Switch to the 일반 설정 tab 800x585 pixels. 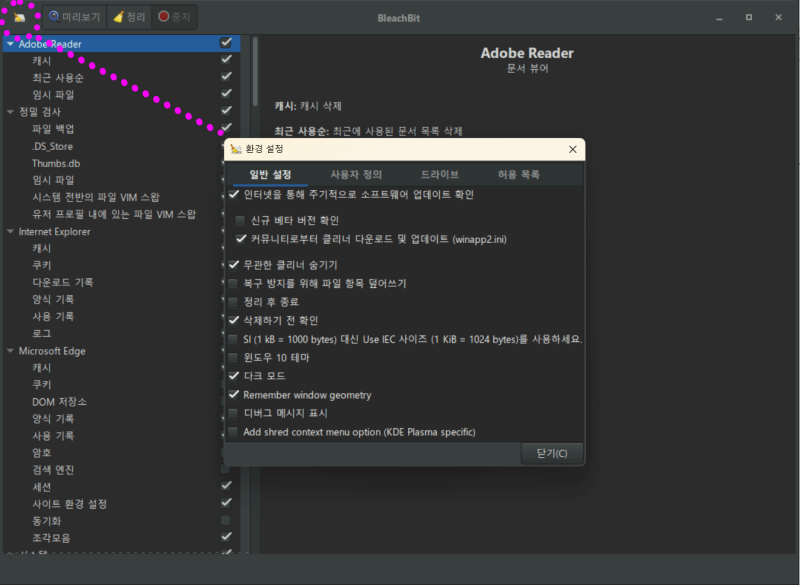pos(270,174)
